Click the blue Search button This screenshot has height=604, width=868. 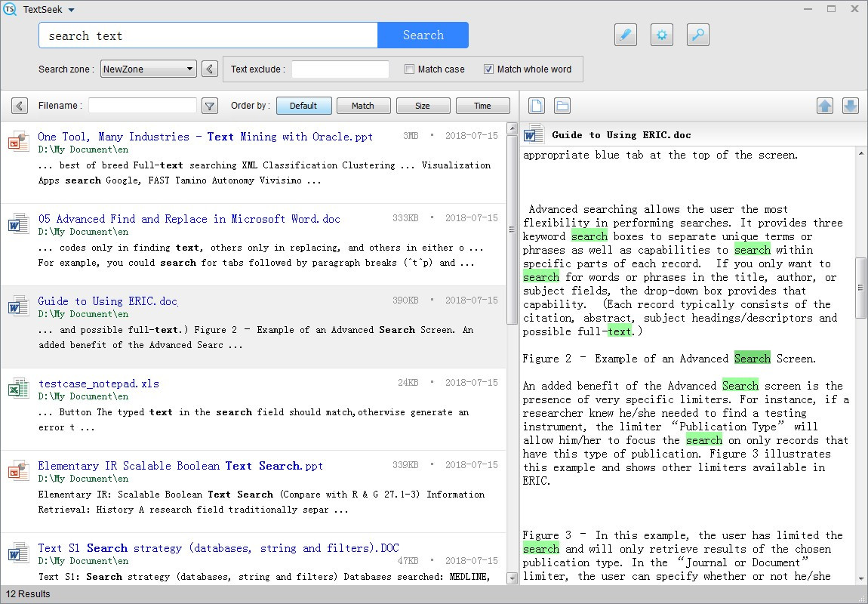423,35
